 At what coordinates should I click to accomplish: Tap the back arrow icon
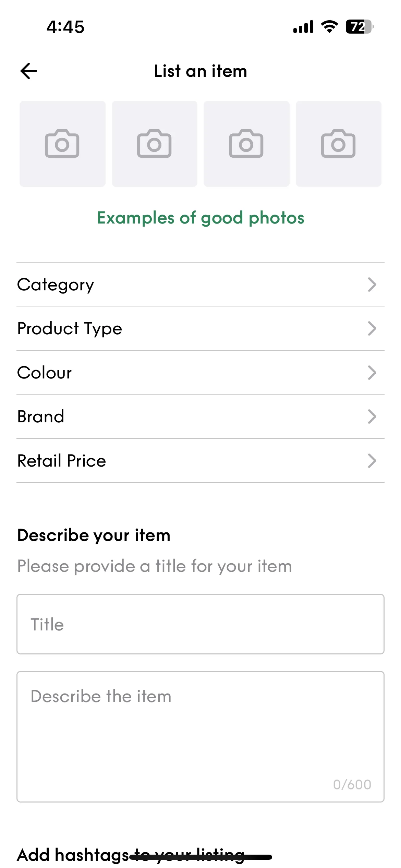[29, 71]
